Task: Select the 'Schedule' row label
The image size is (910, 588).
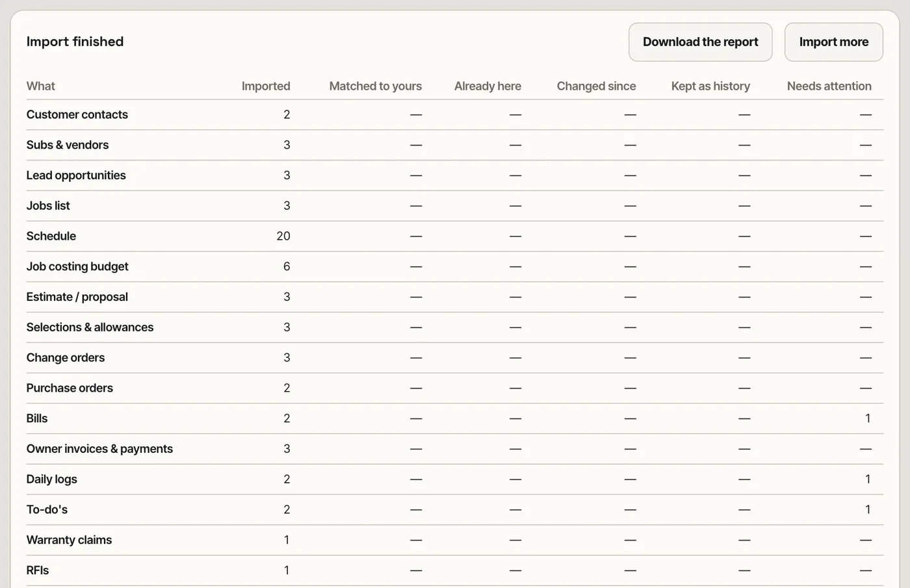Action: point(51,236)
